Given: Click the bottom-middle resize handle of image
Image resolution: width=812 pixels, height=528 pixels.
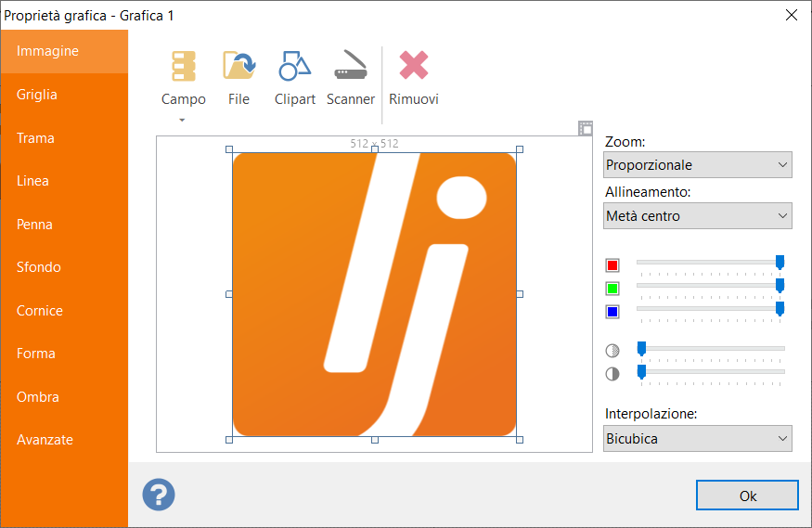Looking at the screenshot, I should [375, 440].
